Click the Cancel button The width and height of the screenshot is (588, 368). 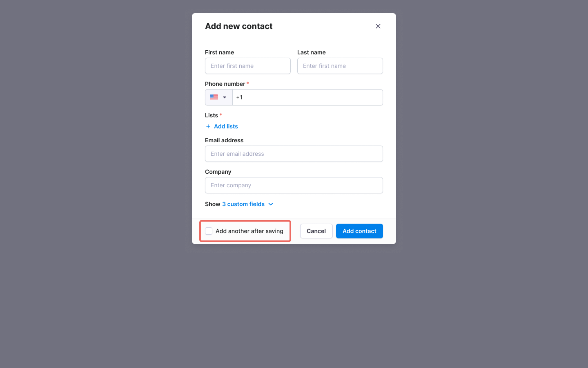(316, 231)
